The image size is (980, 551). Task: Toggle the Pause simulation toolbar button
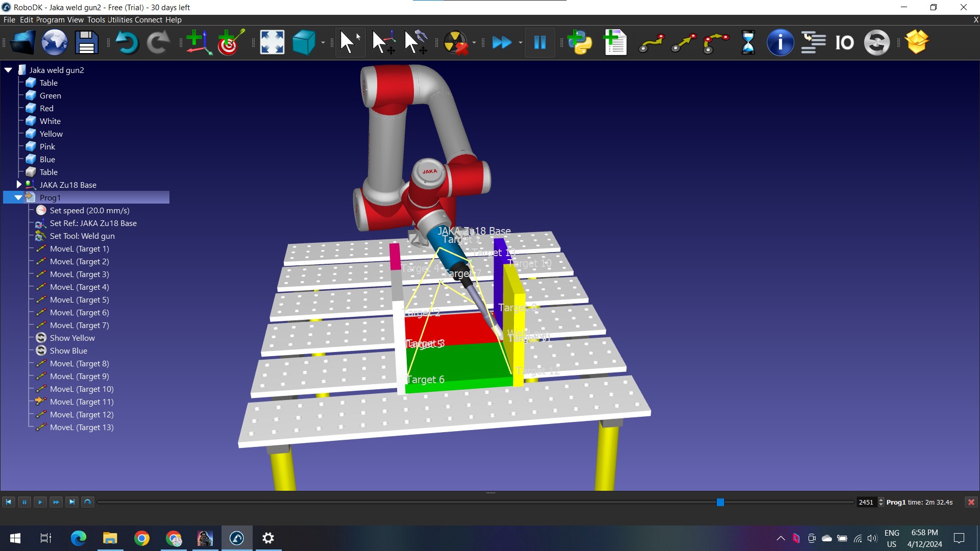tap(540, 42)
